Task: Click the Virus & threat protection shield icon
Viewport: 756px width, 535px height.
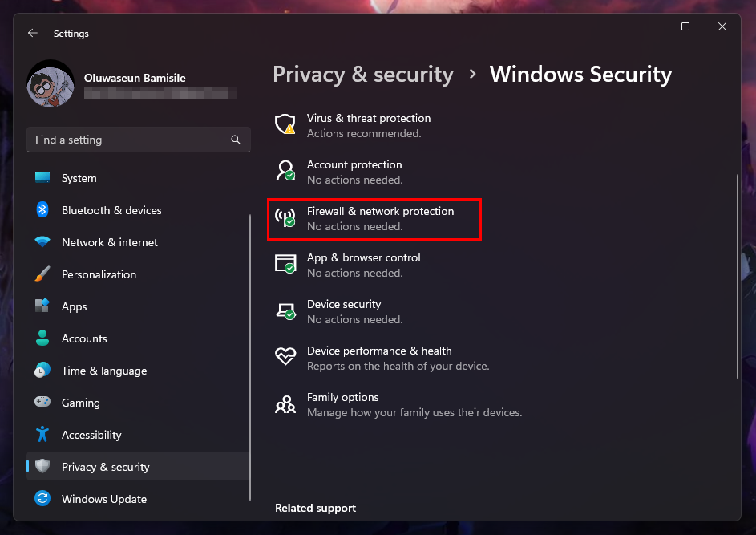Action: [285, 124]
